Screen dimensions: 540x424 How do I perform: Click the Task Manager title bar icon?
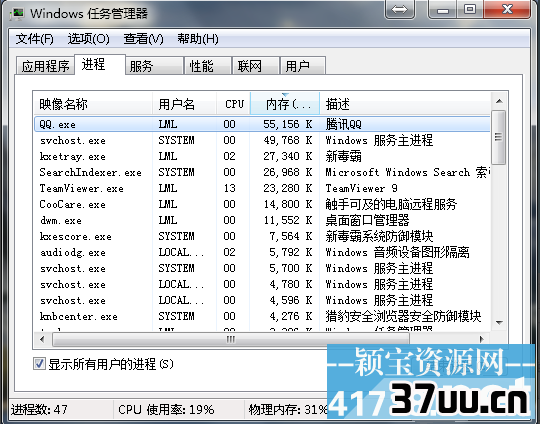pos(17,13)
